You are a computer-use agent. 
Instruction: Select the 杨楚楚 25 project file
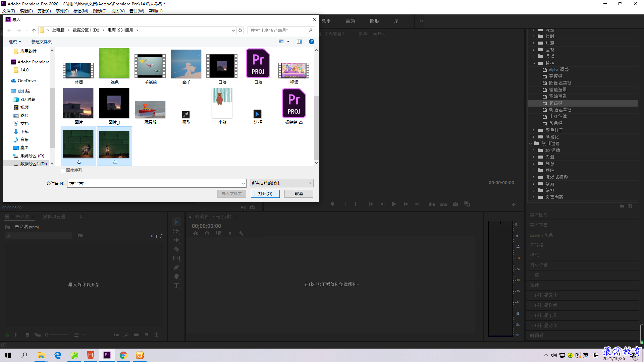(294, 106)
